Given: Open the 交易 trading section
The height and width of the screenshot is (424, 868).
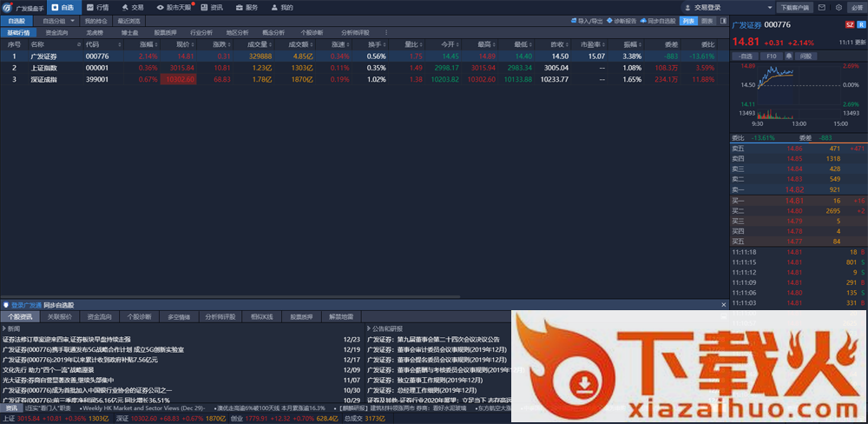Looking at the screenshot, I should point(133,8).
